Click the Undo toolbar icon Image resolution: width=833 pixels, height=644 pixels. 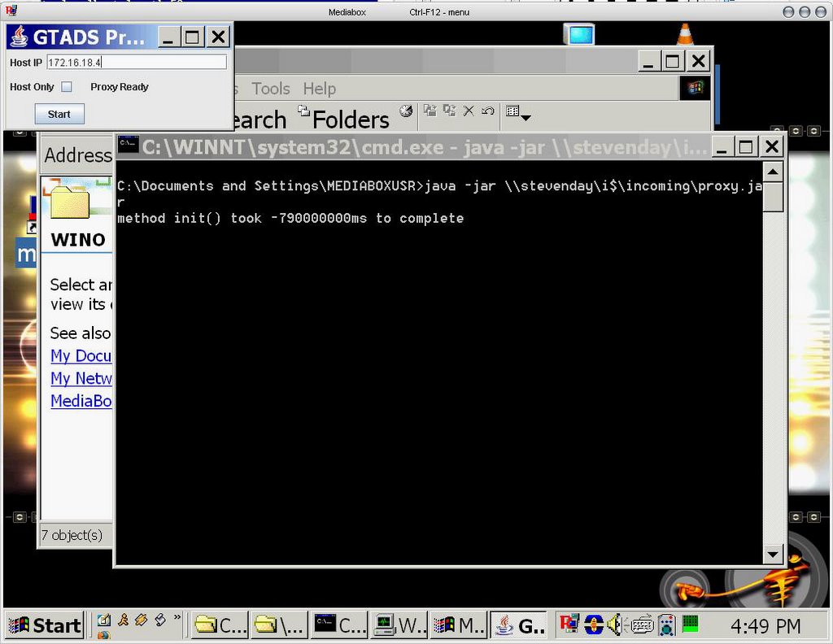tap(487, 111)
